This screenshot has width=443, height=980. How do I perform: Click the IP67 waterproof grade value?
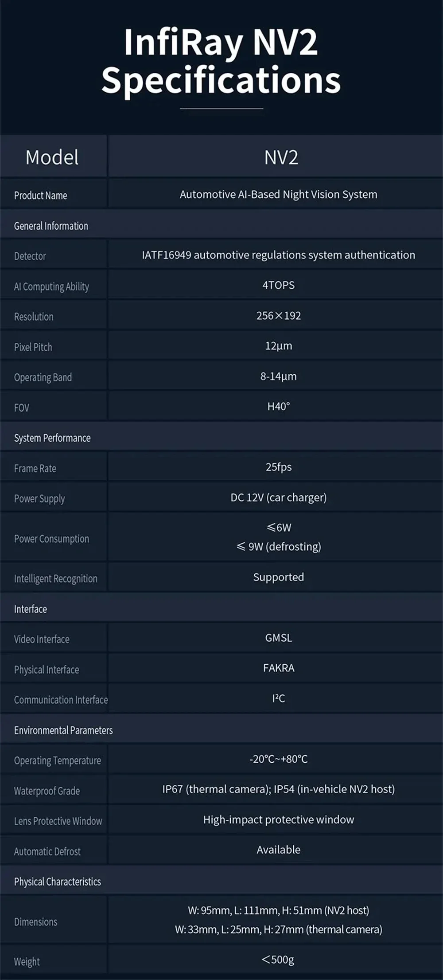(x=278, y=789)
